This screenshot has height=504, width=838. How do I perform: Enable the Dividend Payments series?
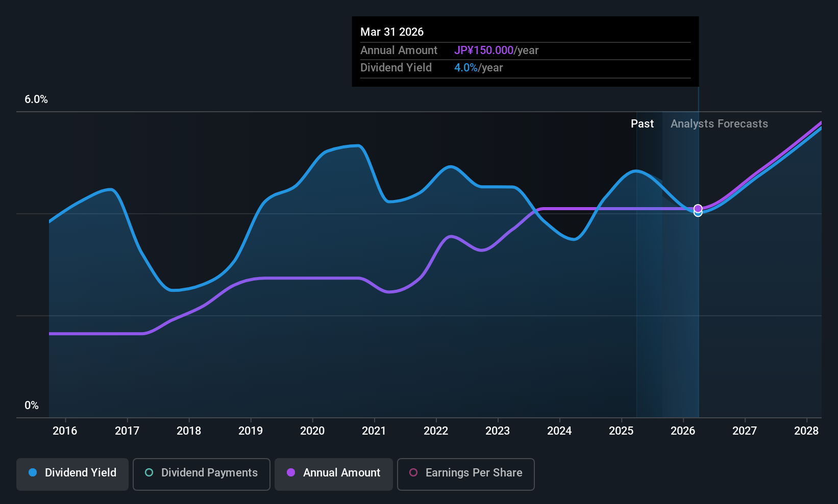click(202, 473)
